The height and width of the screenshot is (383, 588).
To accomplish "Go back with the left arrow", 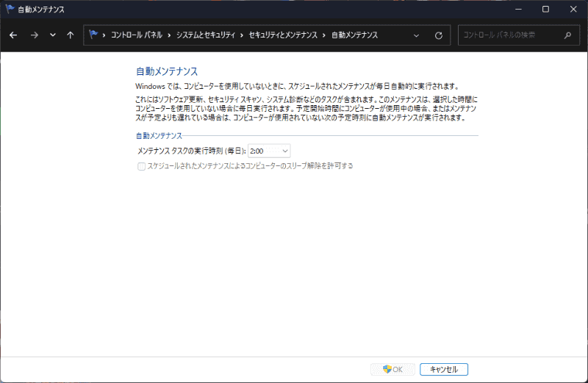I will (13, 35).
